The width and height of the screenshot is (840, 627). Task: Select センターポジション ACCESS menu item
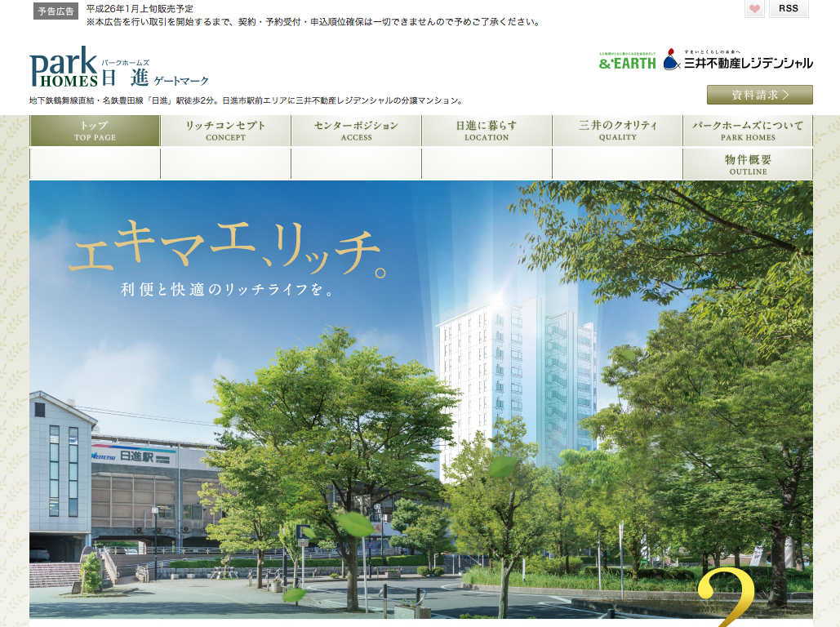click(356, 131)
